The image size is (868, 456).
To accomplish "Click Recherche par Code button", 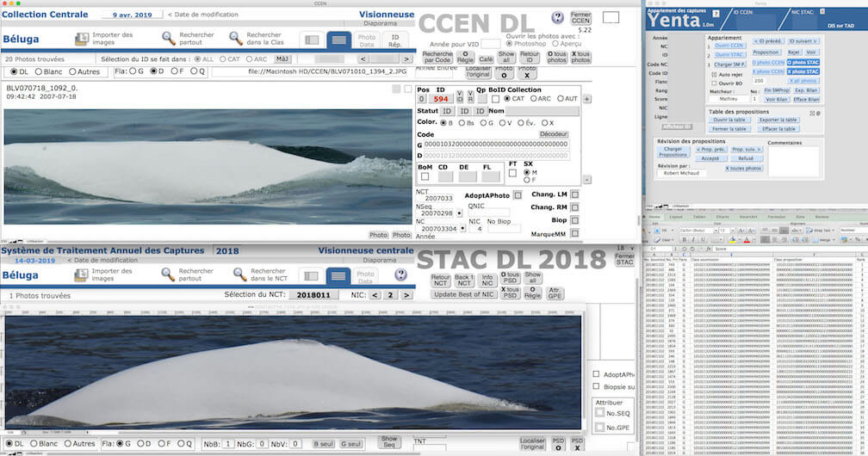I will pos(437,57).
